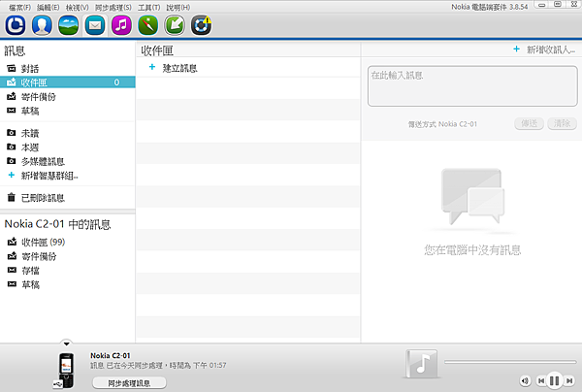582x392 pixels.
Task: Click 建立訊息 to create message
Action: (180, 68)
